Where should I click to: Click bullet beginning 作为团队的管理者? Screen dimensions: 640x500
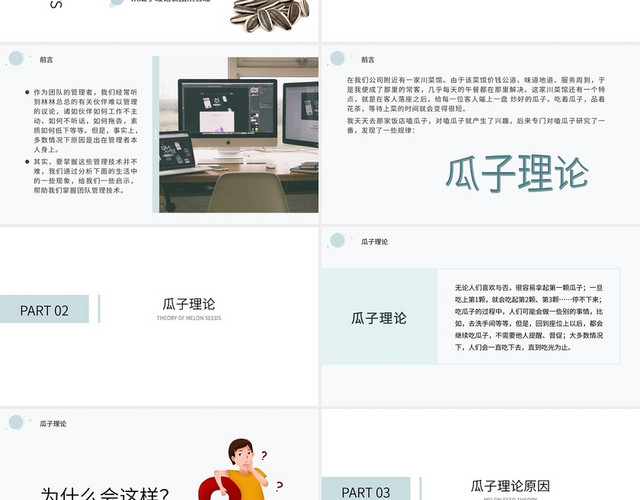tap(85, 121)
